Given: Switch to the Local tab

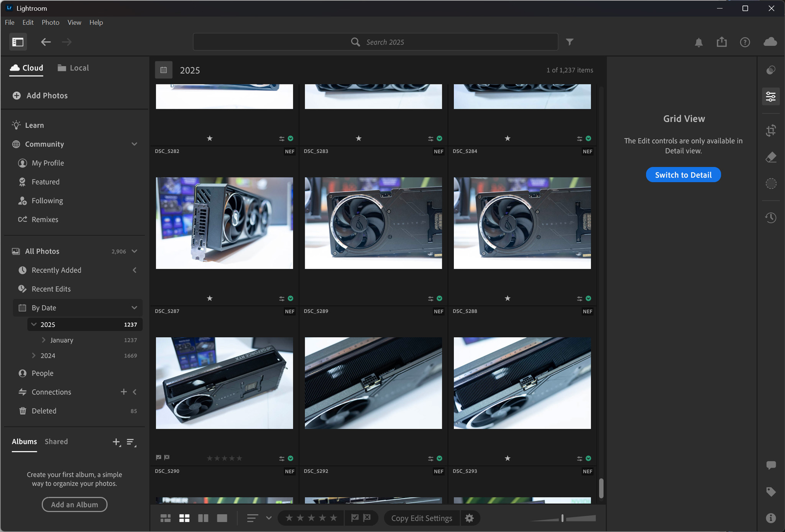Looking at the screenshot, I should [73, 68].
